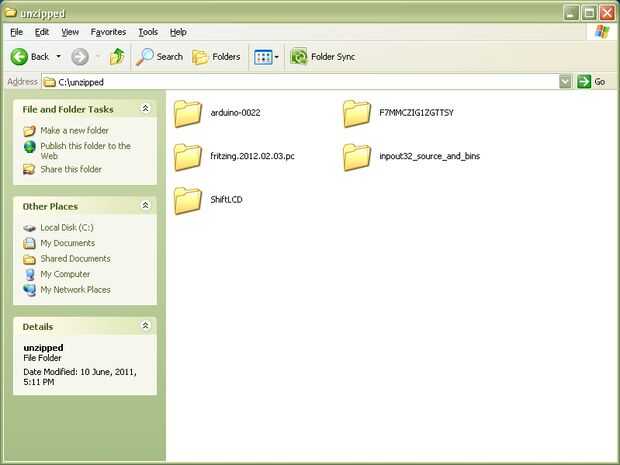Click the Make a new folder link
620x465 pixels.
(x=74, y=130)
